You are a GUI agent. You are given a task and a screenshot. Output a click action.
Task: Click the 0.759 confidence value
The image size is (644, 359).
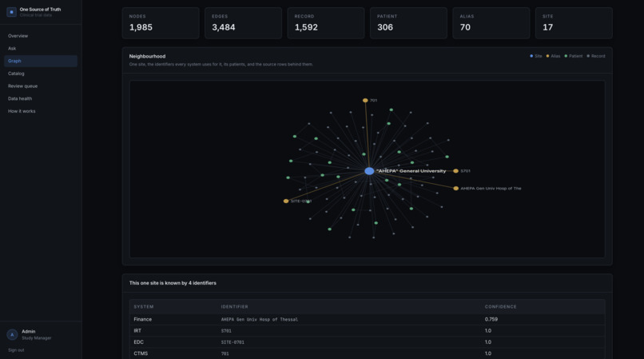(491, 320)
